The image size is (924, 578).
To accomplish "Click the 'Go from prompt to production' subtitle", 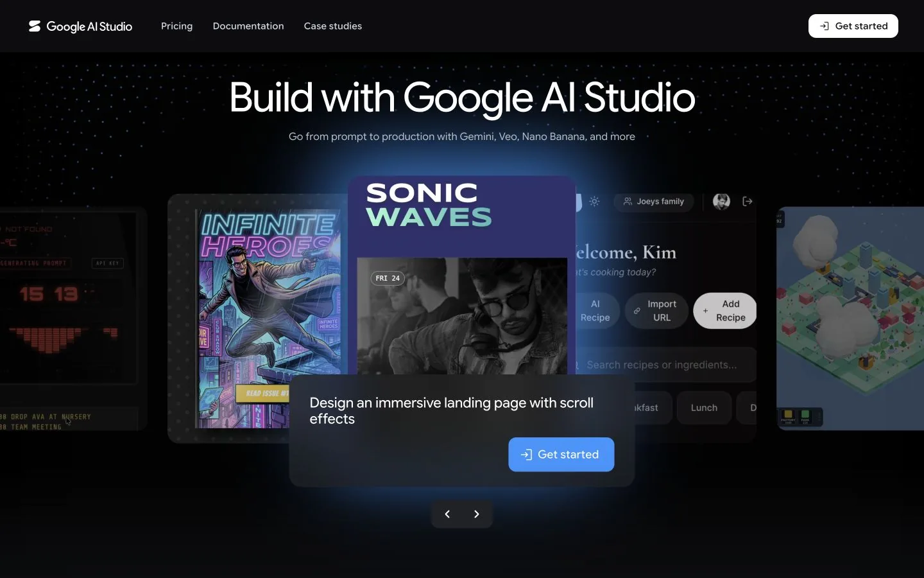I will [462, 136].
